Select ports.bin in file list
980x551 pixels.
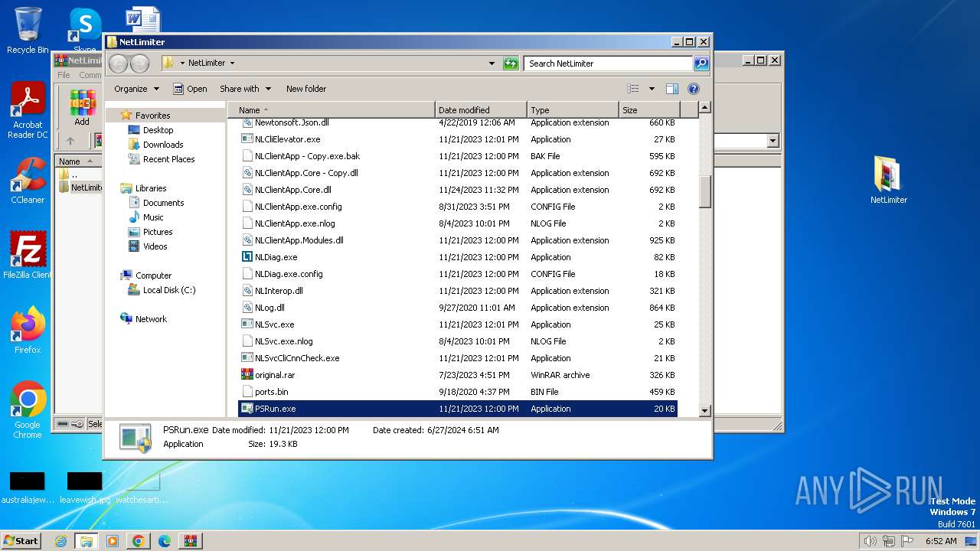coord(457,392)
